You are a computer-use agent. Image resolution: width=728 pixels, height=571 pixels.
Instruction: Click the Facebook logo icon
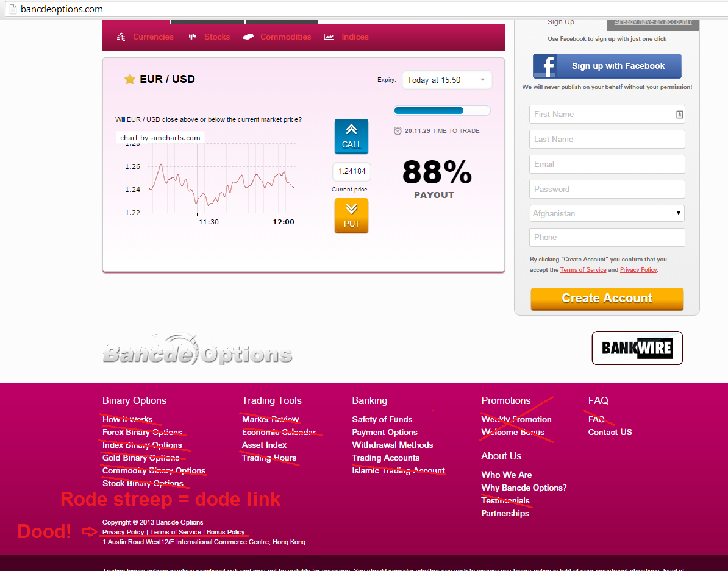[x=545, y=66]
